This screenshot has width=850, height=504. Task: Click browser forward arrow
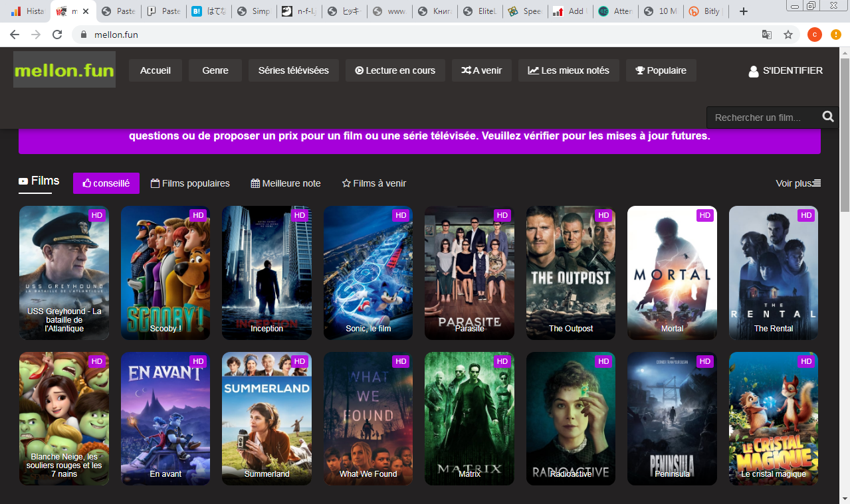click(36, 35)
